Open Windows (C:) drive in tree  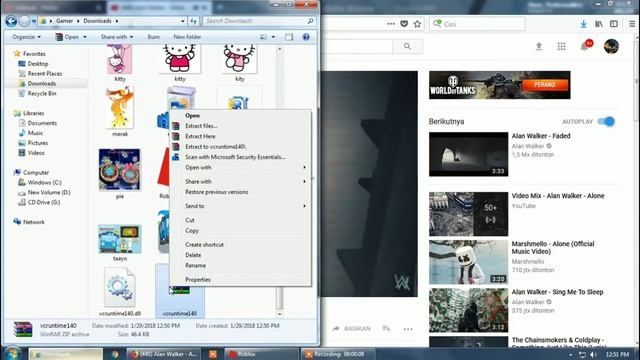pyautogui.click(x=44, y=182)
